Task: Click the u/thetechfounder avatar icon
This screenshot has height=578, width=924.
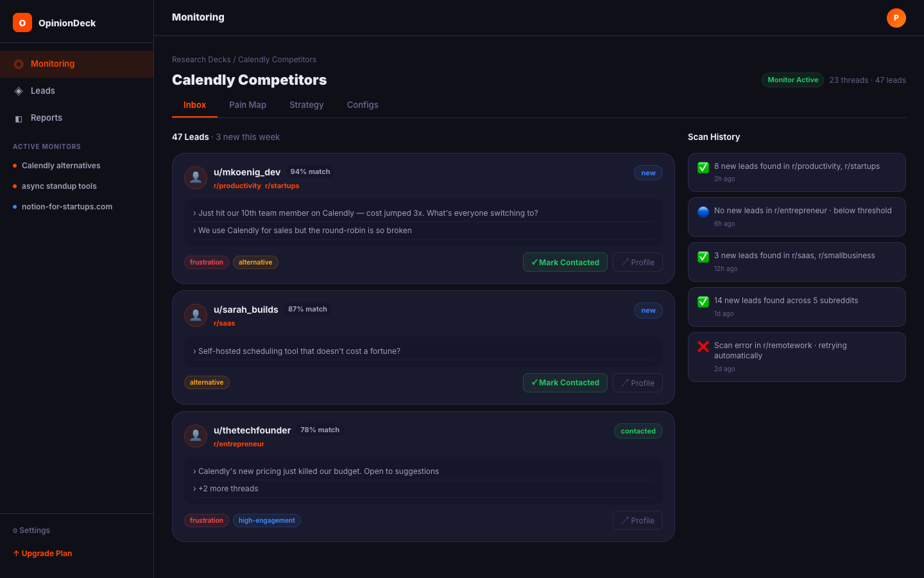Action: tap(196, 436)
